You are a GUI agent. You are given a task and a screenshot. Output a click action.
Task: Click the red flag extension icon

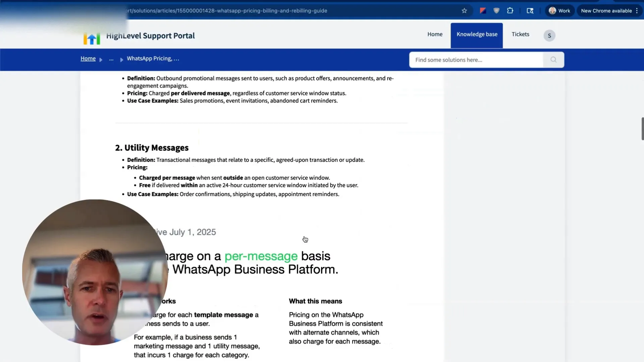pos(483,11)
